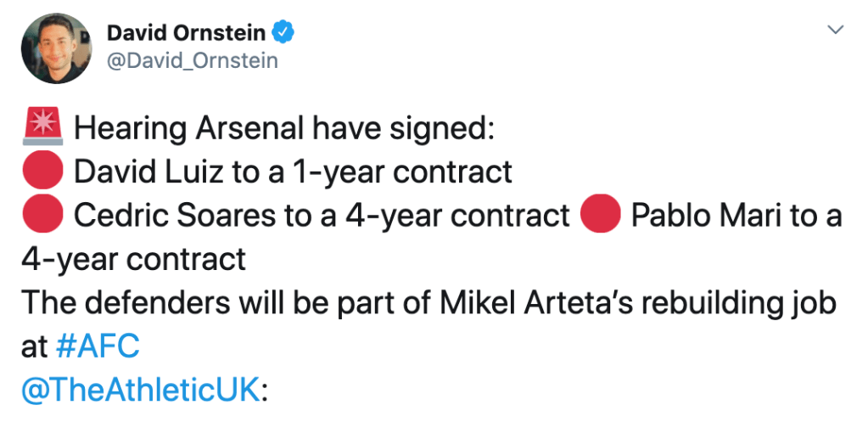Click "David Luiz to a 1-year contract" line
The image size is (868, 422).
pos(293,172)
